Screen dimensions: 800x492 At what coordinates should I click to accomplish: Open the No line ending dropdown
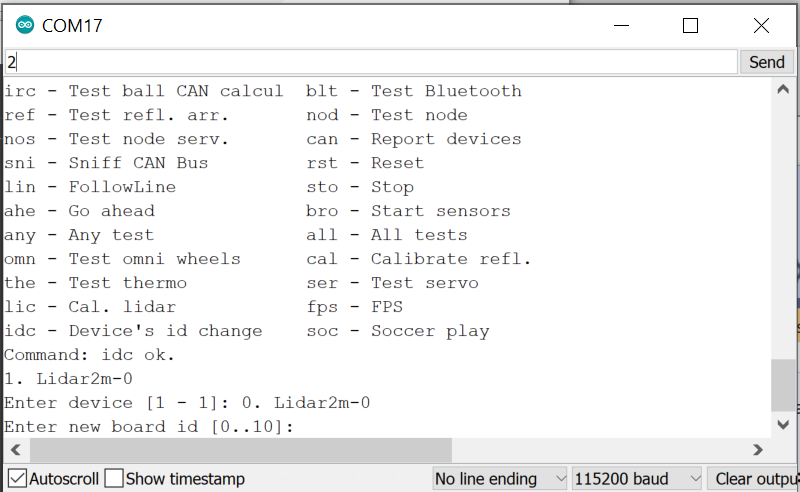[500, 479]
